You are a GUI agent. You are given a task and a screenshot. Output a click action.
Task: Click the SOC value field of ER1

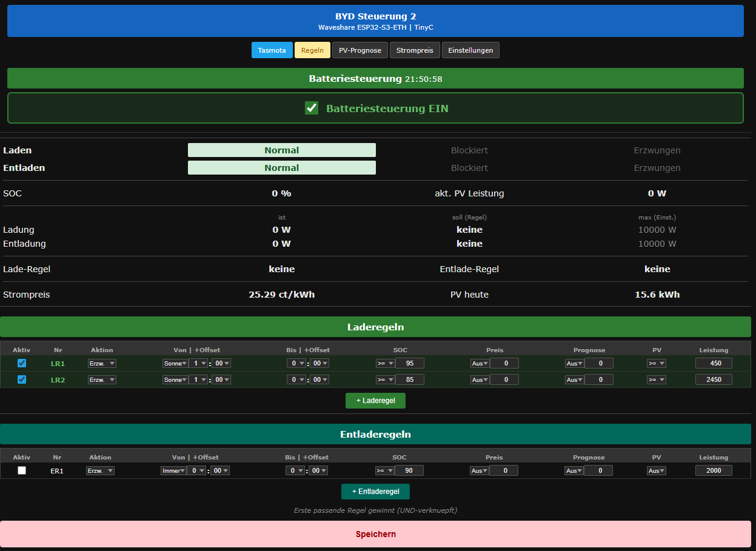[x=409, y=470]
